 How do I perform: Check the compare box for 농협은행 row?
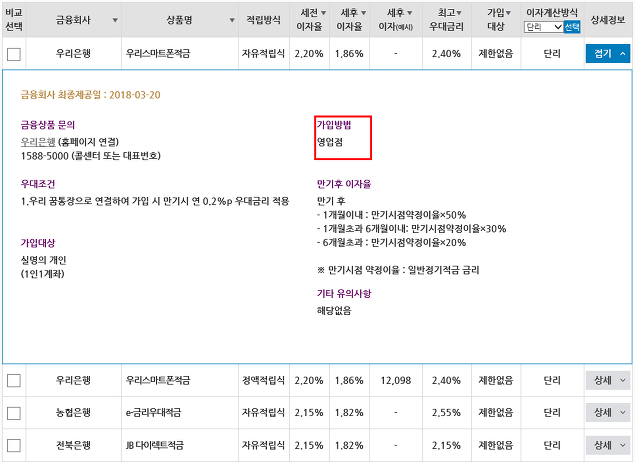coord(14,413)
